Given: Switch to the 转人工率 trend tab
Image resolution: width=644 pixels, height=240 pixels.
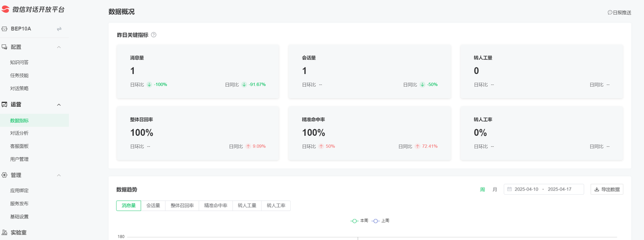Looking at the screenshot, I should click(x=276, y=205).
